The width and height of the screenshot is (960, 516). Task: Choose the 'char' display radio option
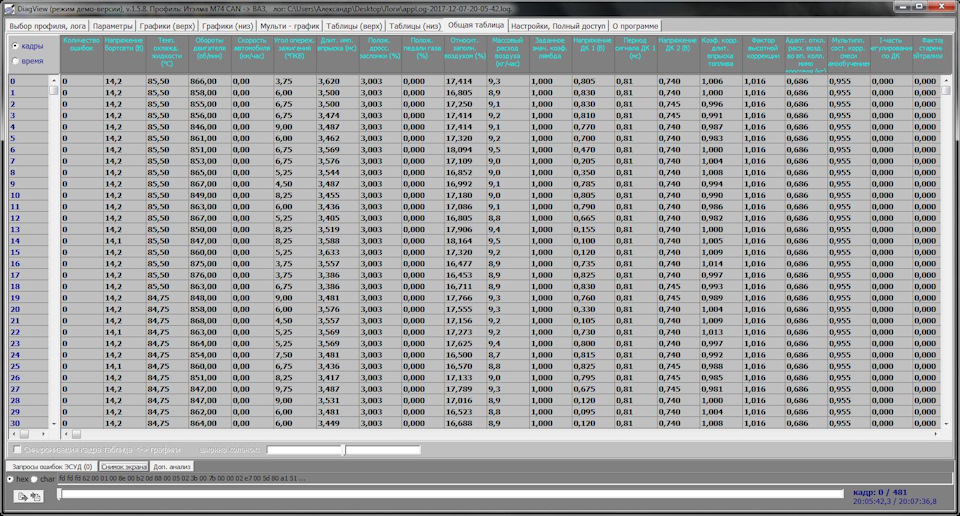click(x=35, y=479)
